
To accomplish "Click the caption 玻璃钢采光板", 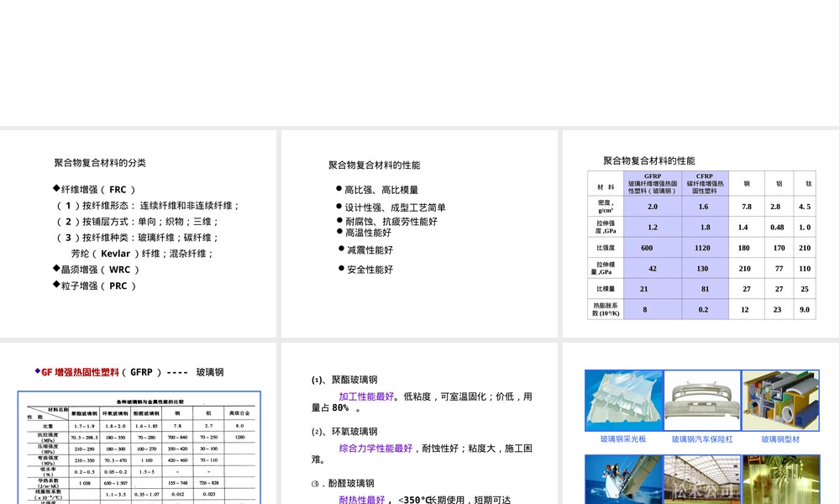I will coord(623,439).
